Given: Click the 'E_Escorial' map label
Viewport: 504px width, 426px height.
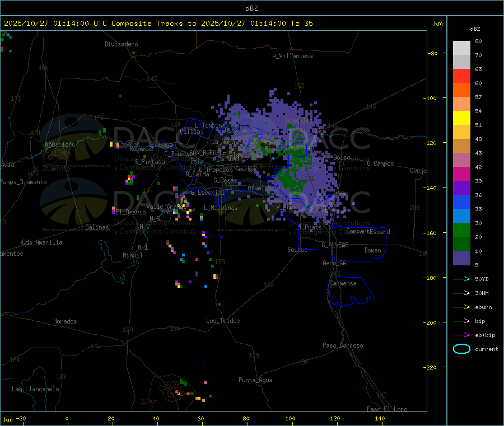Looking at the screenshot, I should pyautogui.click(x=208, y=193).
